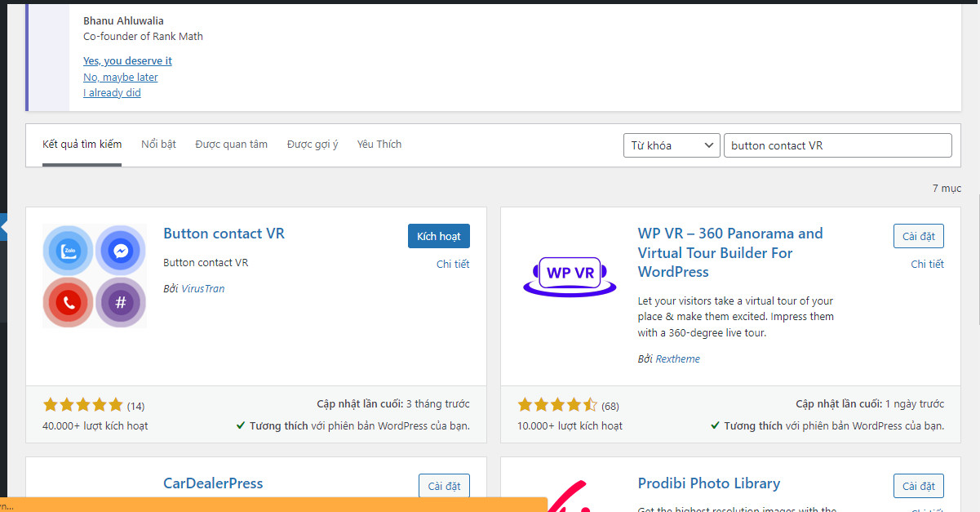
Task: Open the Từ khóa dropdown
Action: click(x=671, y=145)
